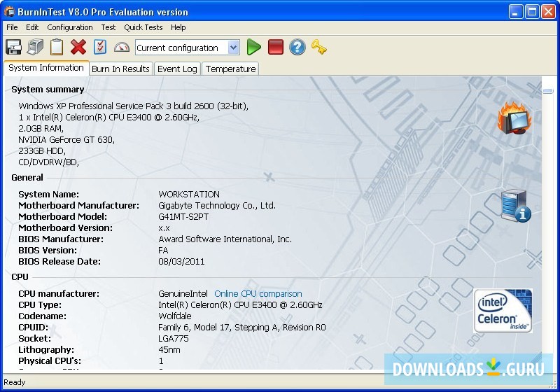Screen dimensions: 560x392
Task: Click the BIOS Version FA value
Action: (163, 251)
